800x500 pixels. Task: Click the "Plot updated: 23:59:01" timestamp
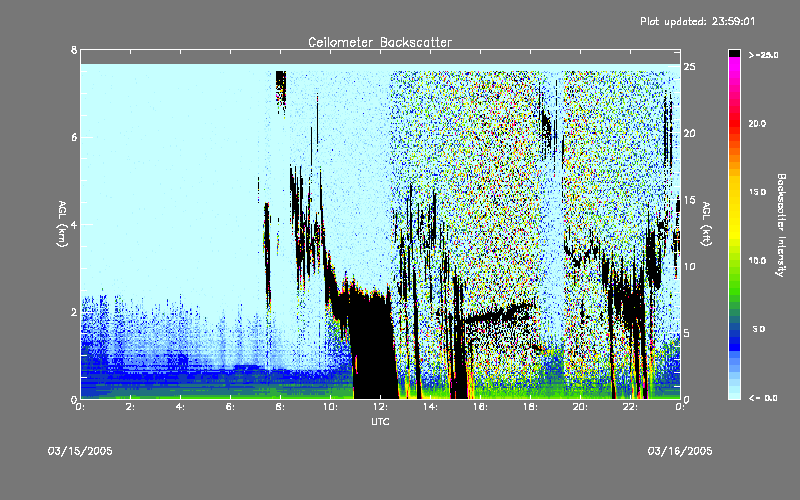(697, 21)
